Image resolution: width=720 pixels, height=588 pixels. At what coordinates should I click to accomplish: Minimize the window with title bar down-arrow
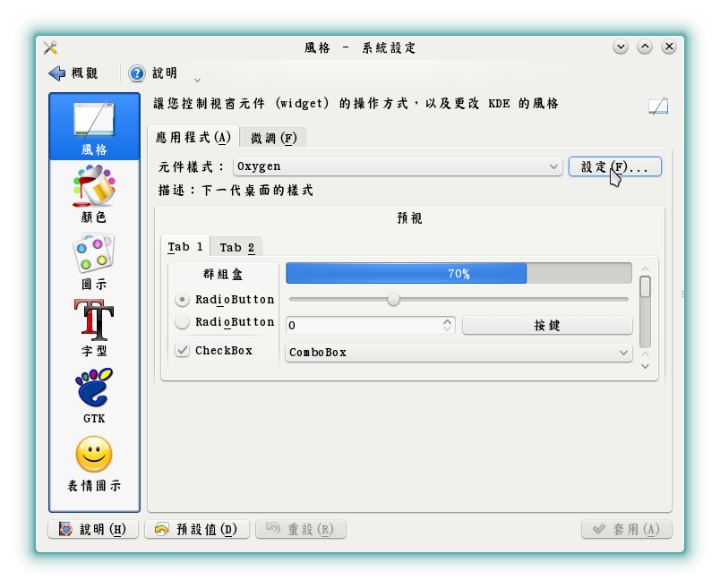point(621,47)
